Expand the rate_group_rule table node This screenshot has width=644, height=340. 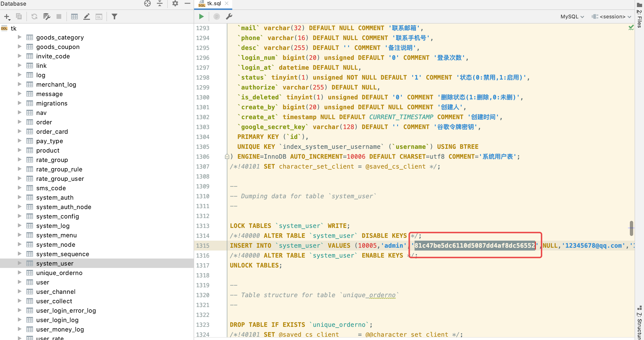[20, 169]
